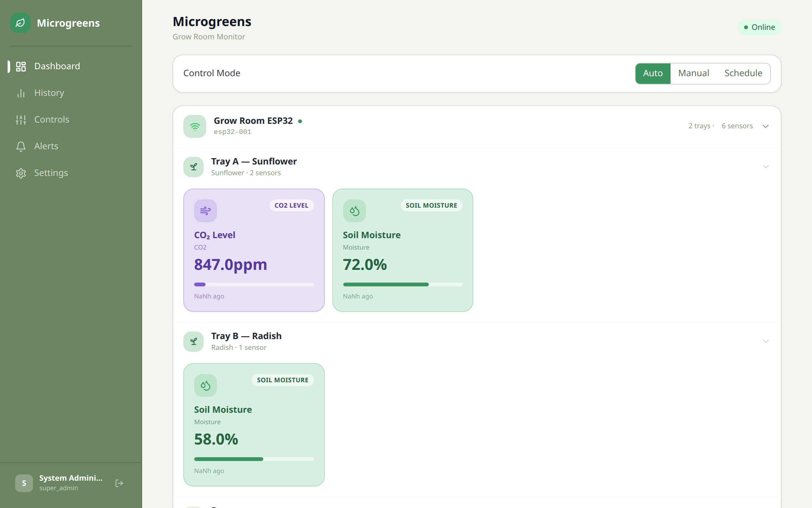Click the Tray A sprout icon

(x=193, y=167)
